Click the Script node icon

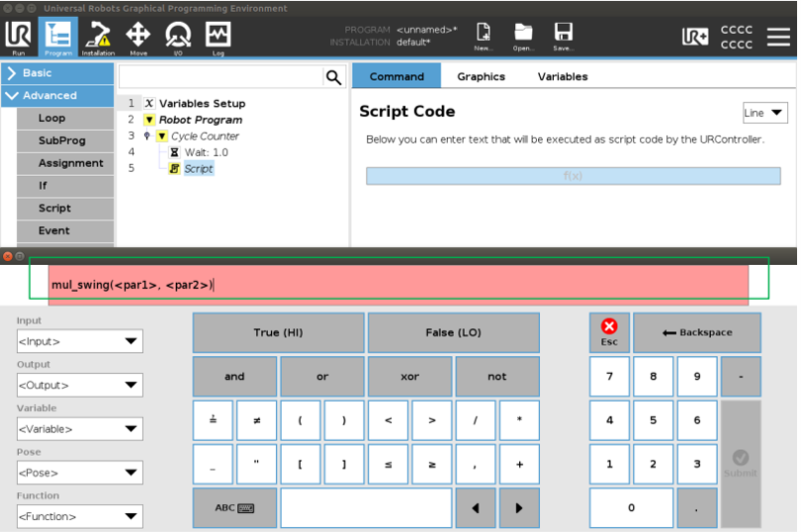pyautogui.click(x=174, y=169)
